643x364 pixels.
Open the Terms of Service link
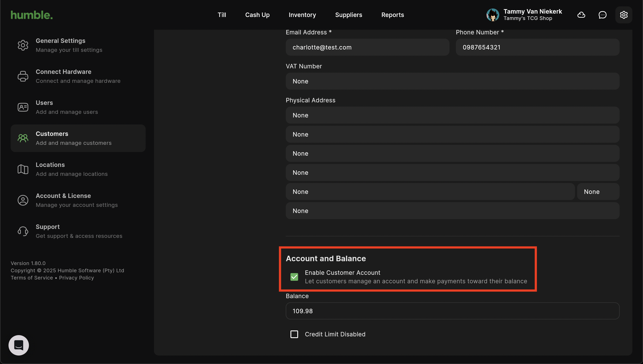click(32, 278)
